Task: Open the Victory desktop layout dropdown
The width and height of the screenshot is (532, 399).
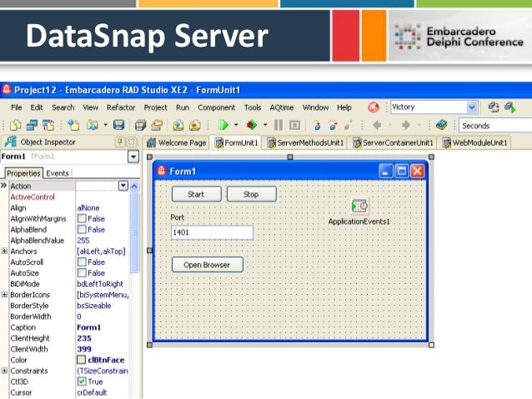Action: tap(472, 107)
